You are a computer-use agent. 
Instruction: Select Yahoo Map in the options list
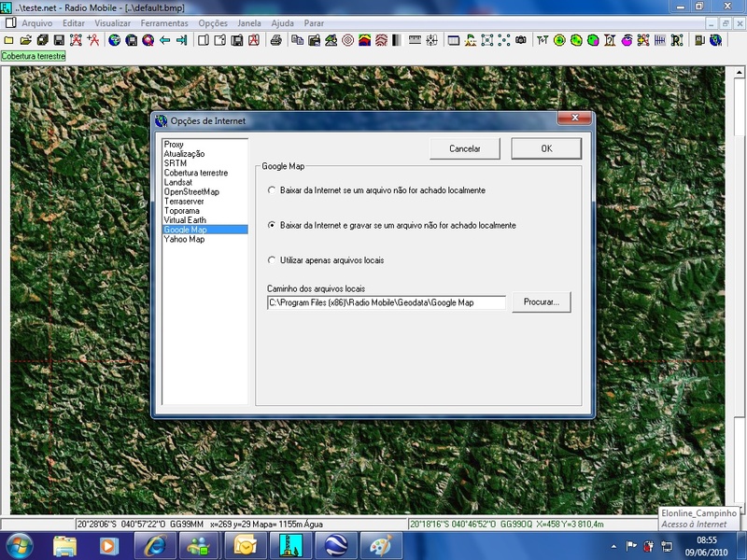coord(184,239)
